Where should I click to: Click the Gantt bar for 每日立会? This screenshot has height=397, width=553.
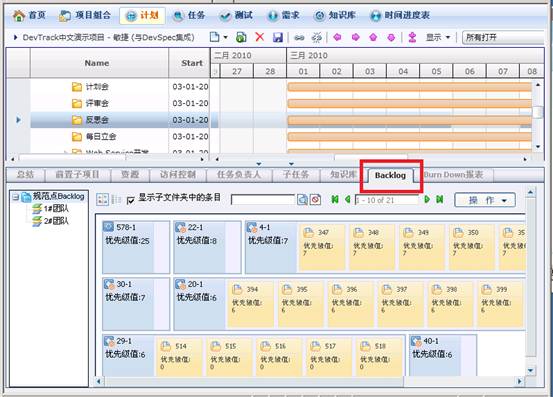point(409,136)
